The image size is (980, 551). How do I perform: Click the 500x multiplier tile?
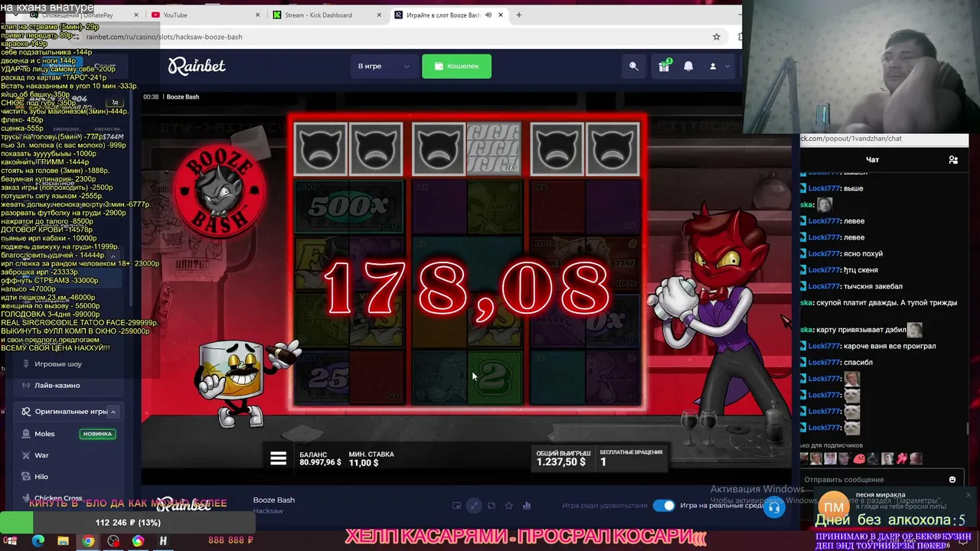[348, 205]
